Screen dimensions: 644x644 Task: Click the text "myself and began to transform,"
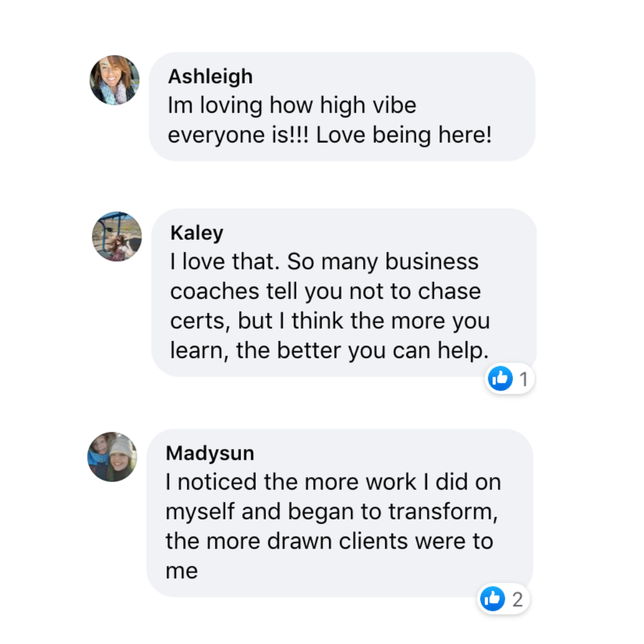332,512
